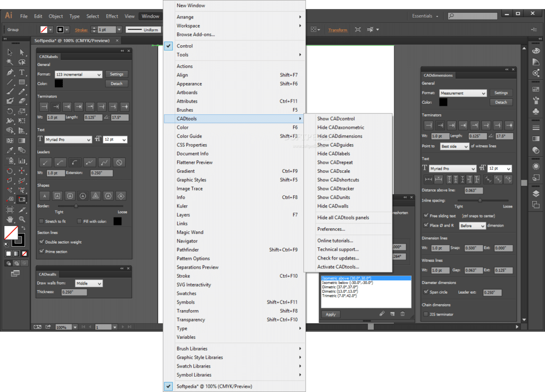Open Draw walls from Middle dropdown
This screenshot has width=545, height=392.
click(x=89, y=283)
